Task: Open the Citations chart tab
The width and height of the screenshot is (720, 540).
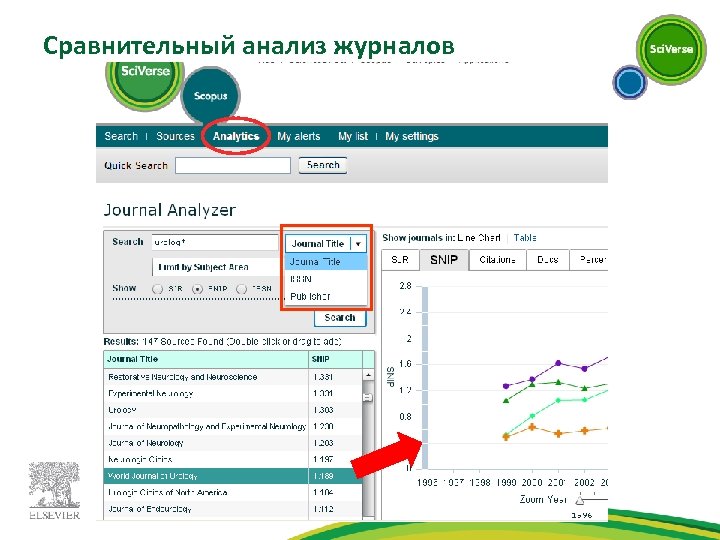Action: (x=497, y=260)
